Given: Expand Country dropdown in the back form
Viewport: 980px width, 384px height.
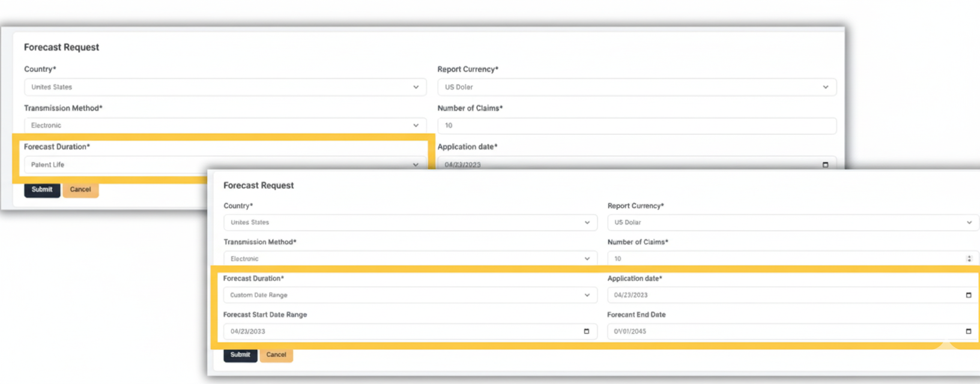Looking at the screenshot, I should coord(416,87).
